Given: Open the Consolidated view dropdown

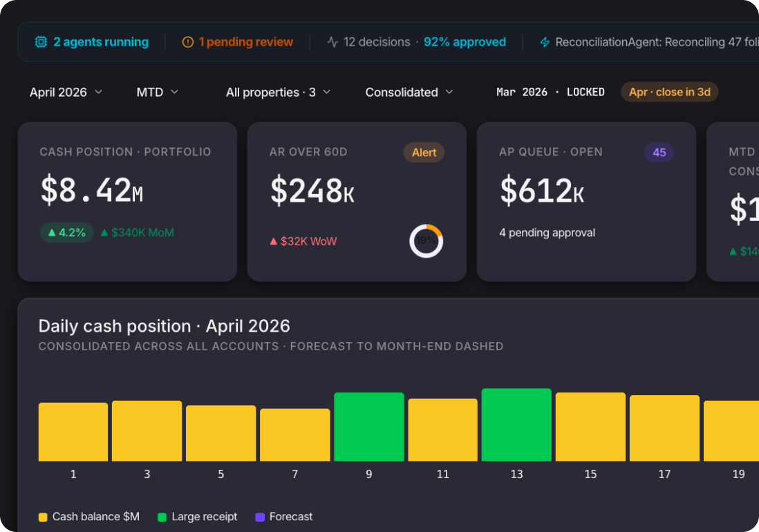Looking at the screenshot, I should (x=409, y=92).
